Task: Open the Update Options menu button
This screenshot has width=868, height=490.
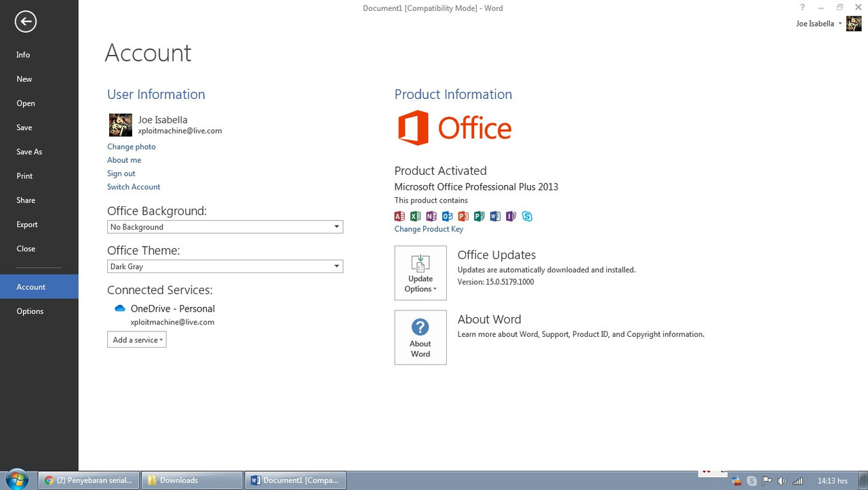Action: click(420, 273)
